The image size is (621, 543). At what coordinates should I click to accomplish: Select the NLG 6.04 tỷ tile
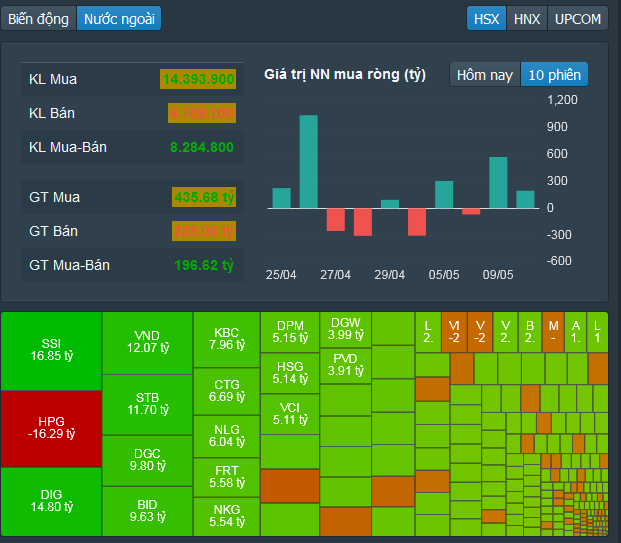point(227,436)
